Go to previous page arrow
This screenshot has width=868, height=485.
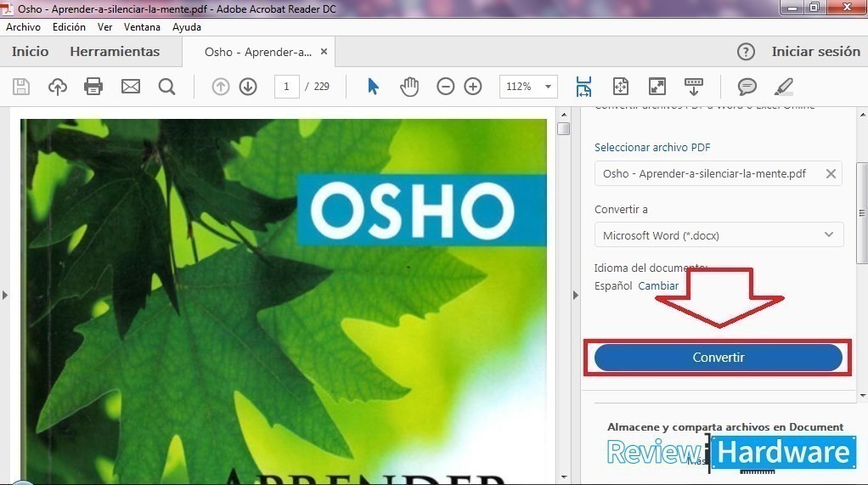[x=220, y=87]
